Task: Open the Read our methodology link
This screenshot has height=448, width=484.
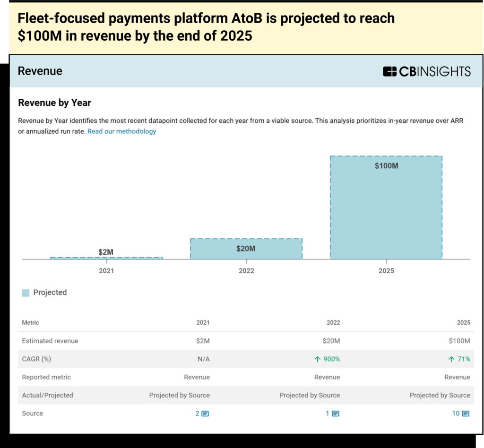Action: coord(121,131)
